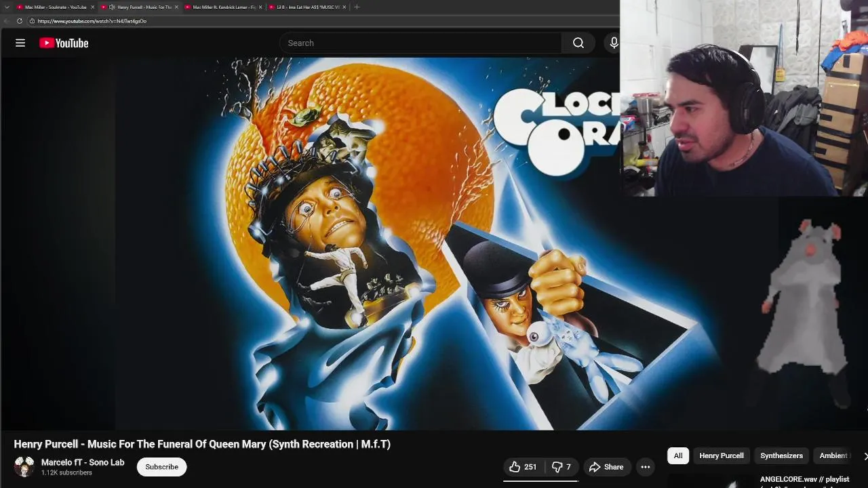
Task: Show more filter chips with right arrow
Action: click(x=865, y=455)
